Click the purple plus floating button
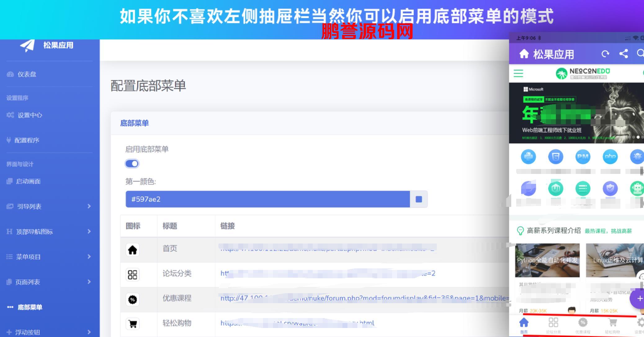Viewport: 644px width, 337px height. point(637,298)
